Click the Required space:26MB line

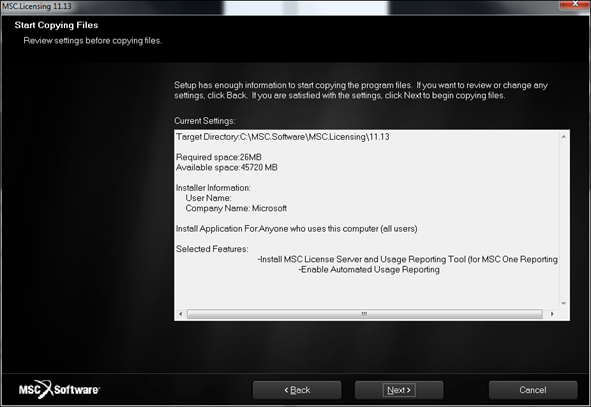[x=219, y=157]
